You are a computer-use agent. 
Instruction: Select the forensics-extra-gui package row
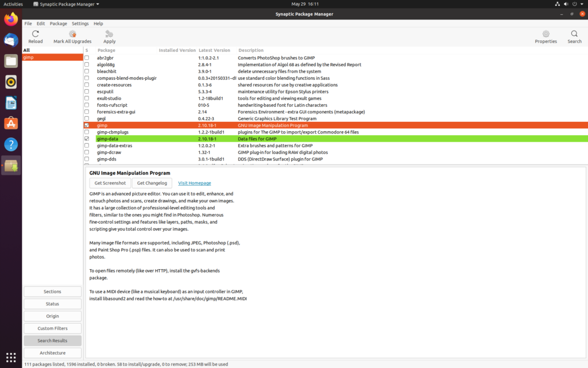coord(335,112)
